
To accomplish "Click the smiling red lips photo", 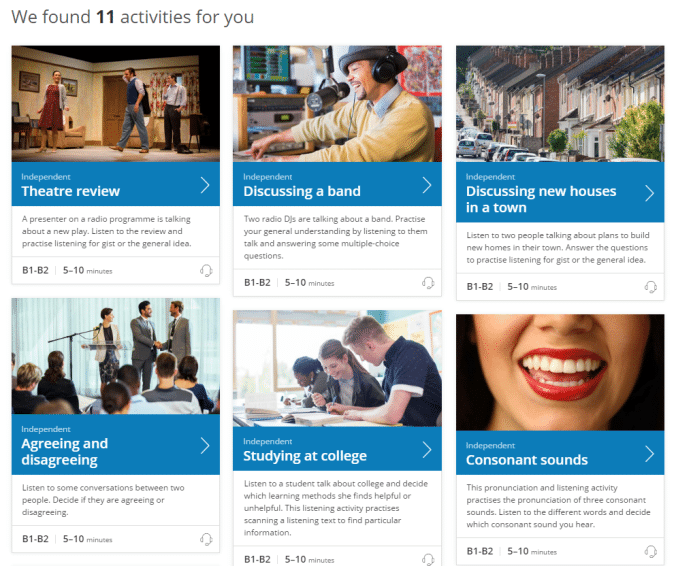I will [x=560, y=372].
